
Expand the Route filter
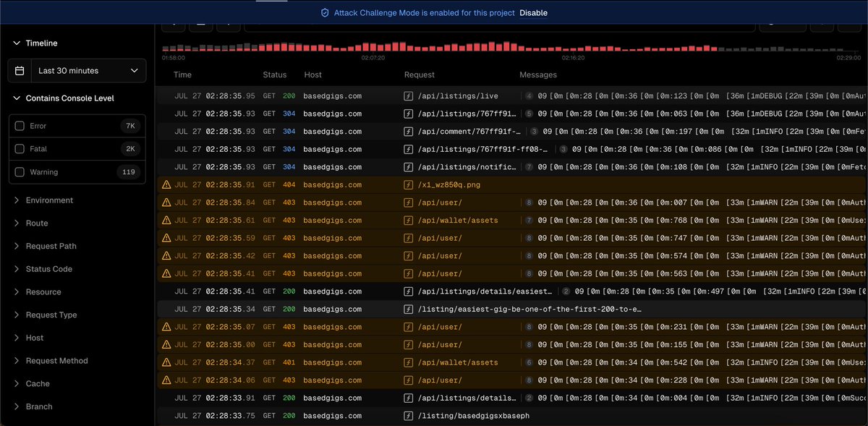pyautogui.click(x=31, y=223)
